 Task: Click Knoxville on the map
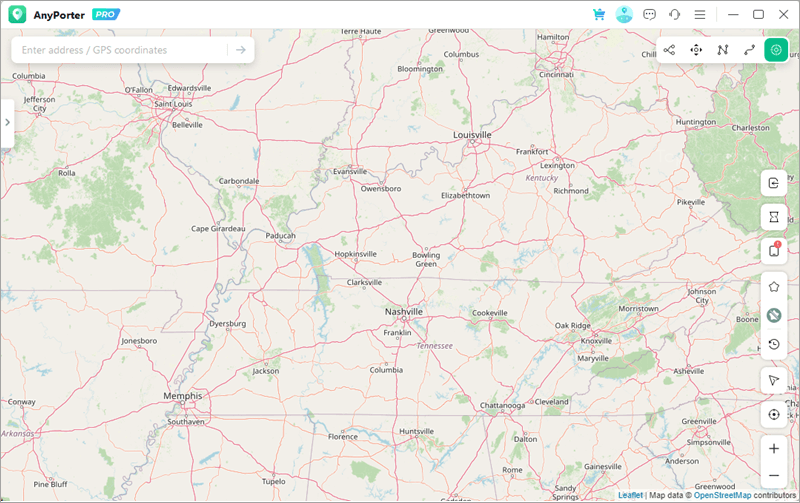596,341
